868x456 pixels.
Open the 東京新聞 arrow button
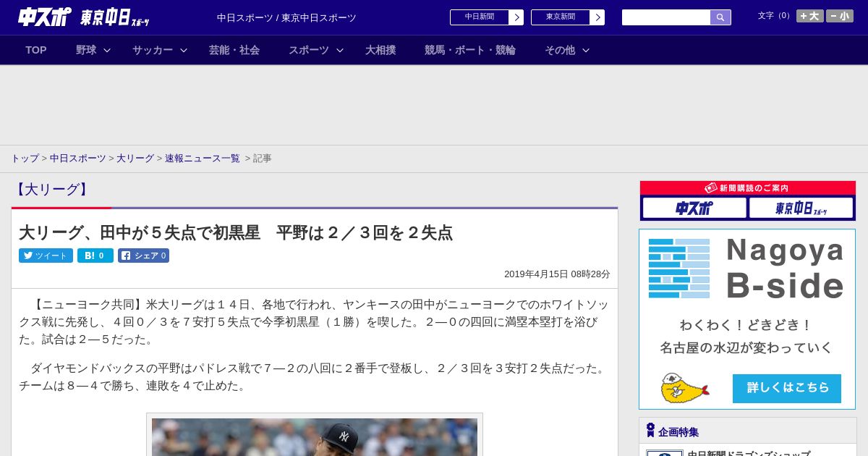pyautogui.click(x=597, y=17)
